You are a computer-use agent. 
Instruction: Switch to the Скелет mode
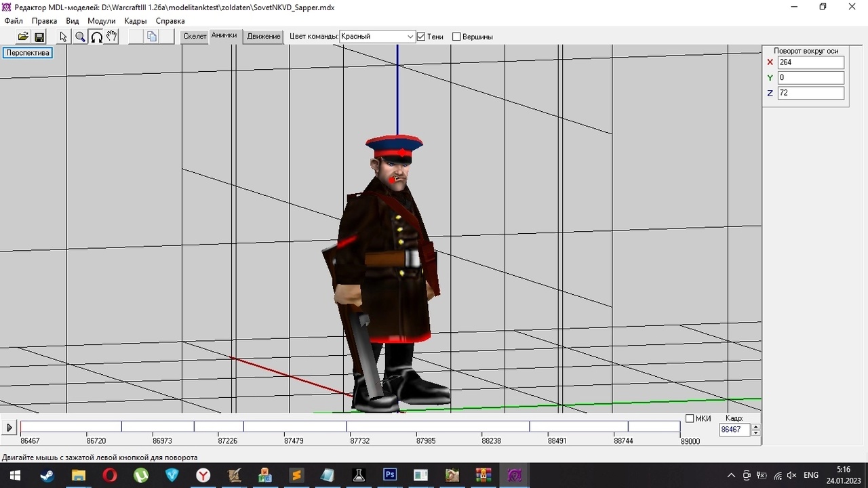195,37
